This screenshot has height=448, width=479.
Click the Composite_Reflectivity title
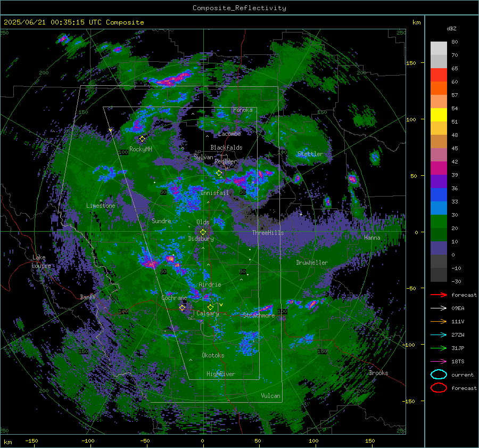239,8
